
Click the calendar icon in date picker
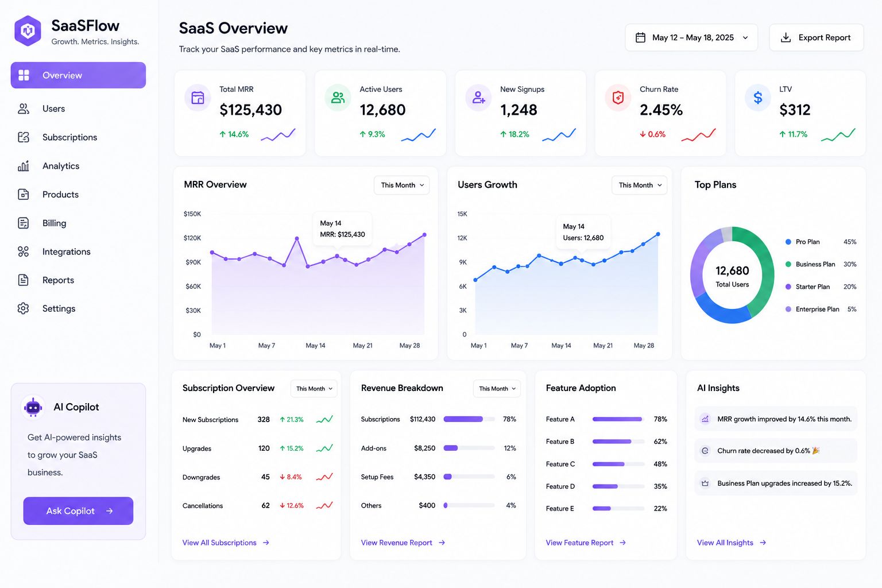point(640,37)
